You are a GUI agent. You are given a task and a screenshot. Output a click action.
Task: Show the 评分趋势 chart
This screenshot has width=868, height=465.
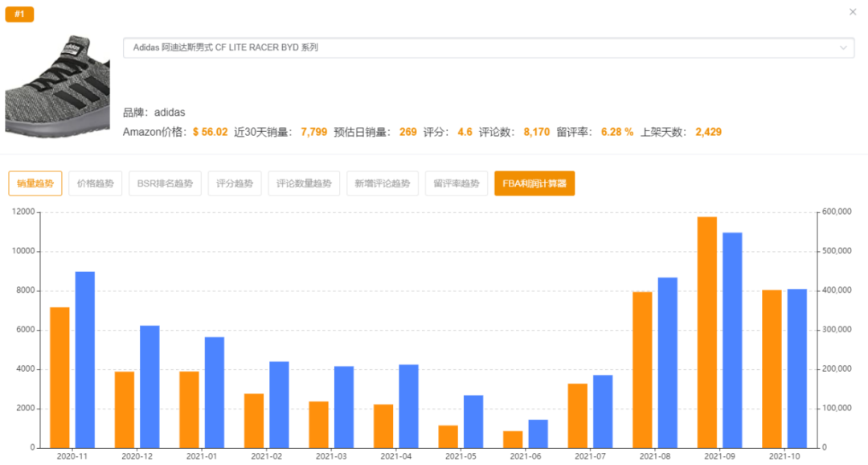coord(235,183)
